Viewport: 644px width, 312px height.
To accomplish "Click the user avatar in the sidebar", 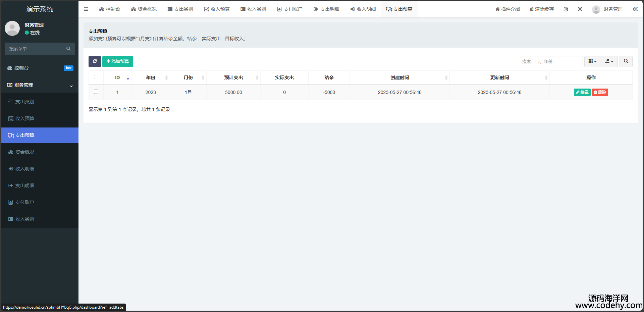I will pyautogui.click(x=12, y=29).
